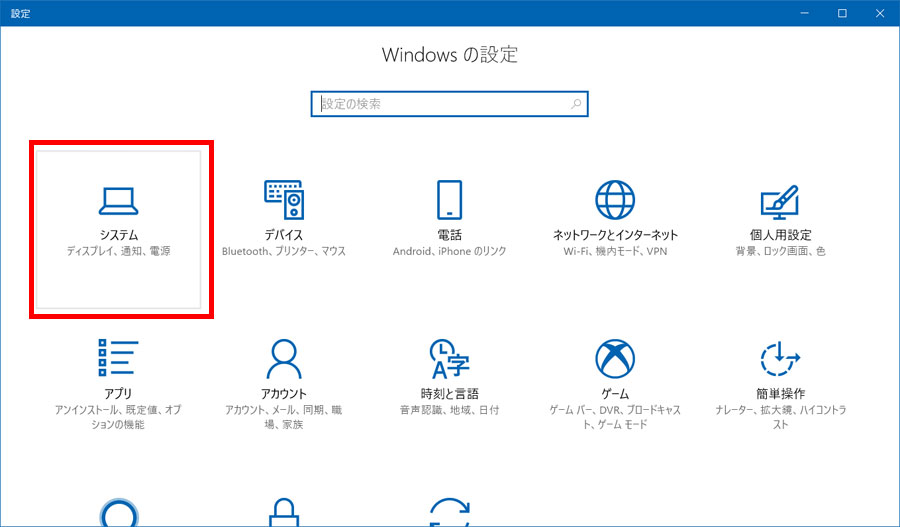The image size is (900, 527).
Task: Click the Windows の設定 heading
Action: pyautogui.click(x=449, y=55)
